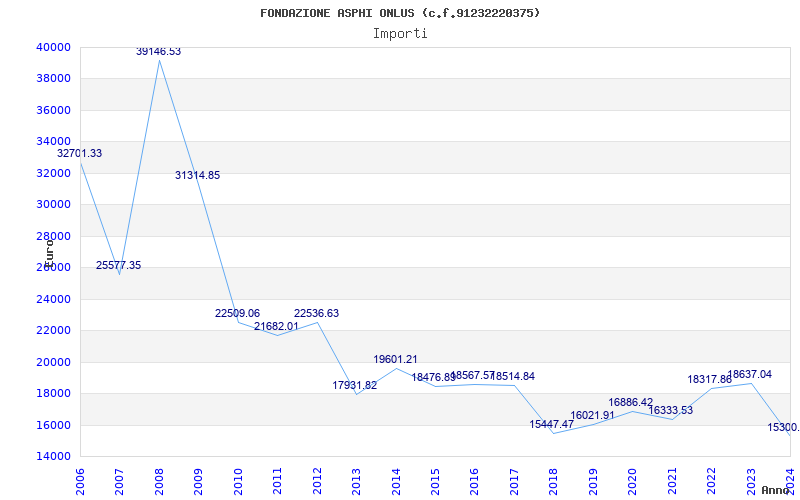Click the Importi subtitle
Viewport: 800px width, 500px height.
tap(400, 34)
